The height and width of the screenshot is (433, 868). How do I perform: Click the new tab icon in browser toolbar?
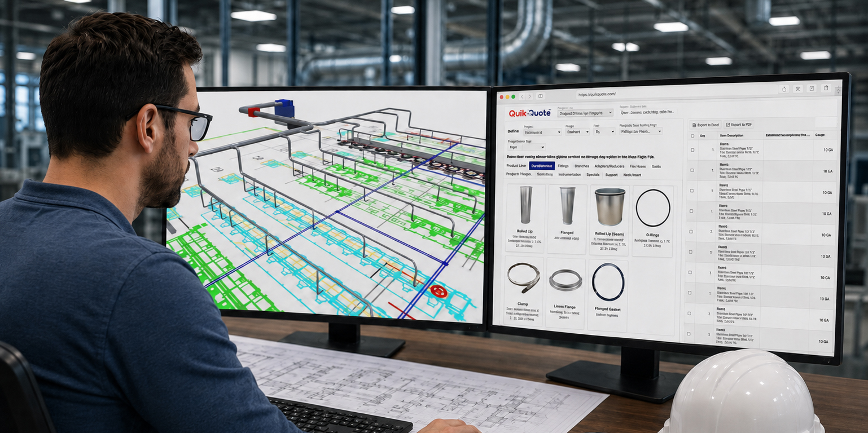pyautogui.click(x=812, y=88)
